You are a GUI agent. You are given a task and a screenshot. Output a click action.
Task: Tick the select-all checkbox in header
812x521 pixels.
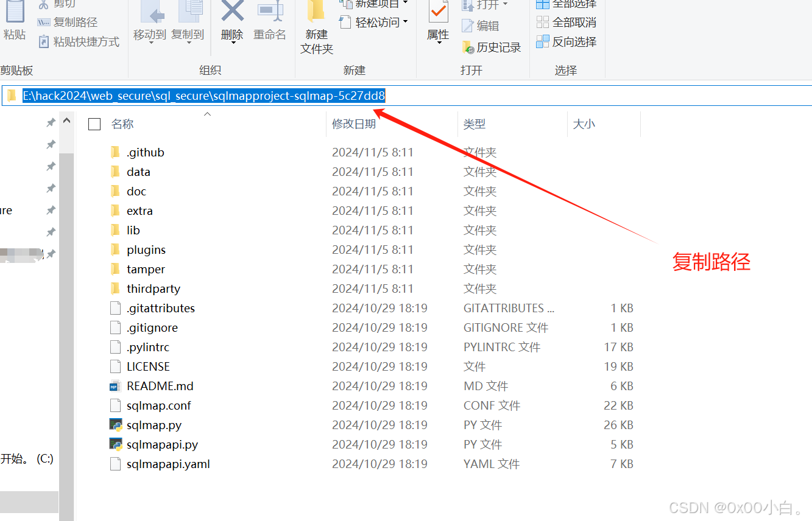click(94, 124)
